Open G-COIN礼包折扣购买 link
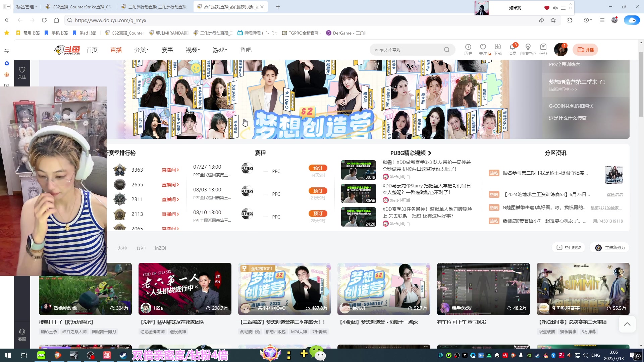This screenshot has height=362, width=644. (x=571, y=106)
